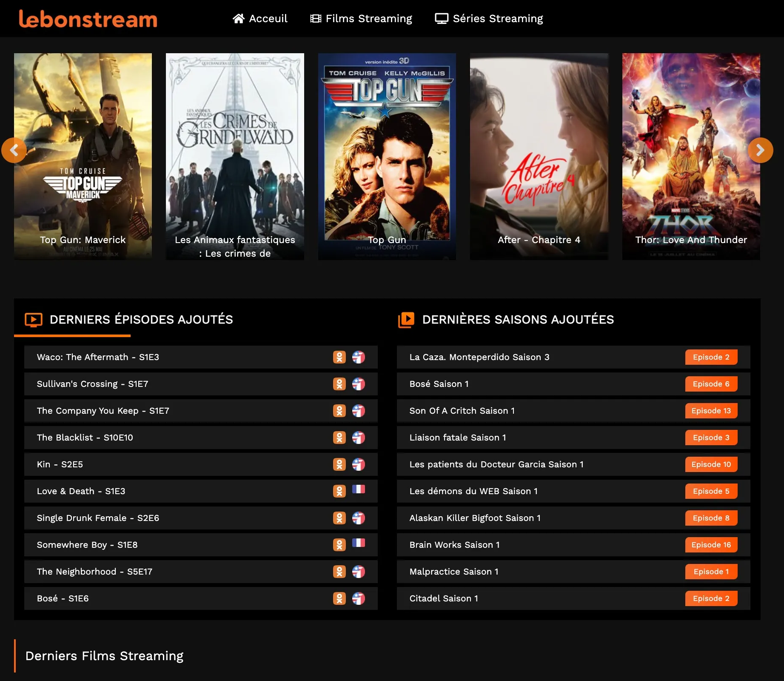
Task: Open Séries Streaming menu
Action: (489, 18)
